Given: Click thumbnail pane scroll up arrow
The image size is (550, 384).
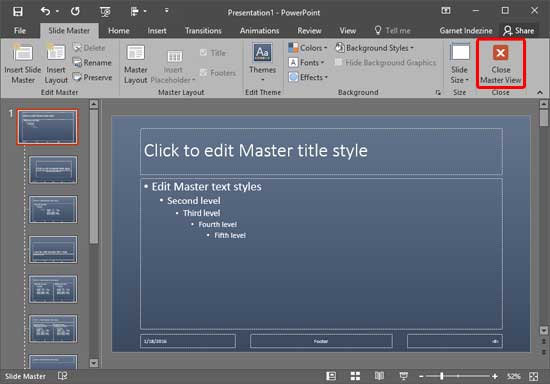Looking at the screenshot, I should [x=94, y=104].
